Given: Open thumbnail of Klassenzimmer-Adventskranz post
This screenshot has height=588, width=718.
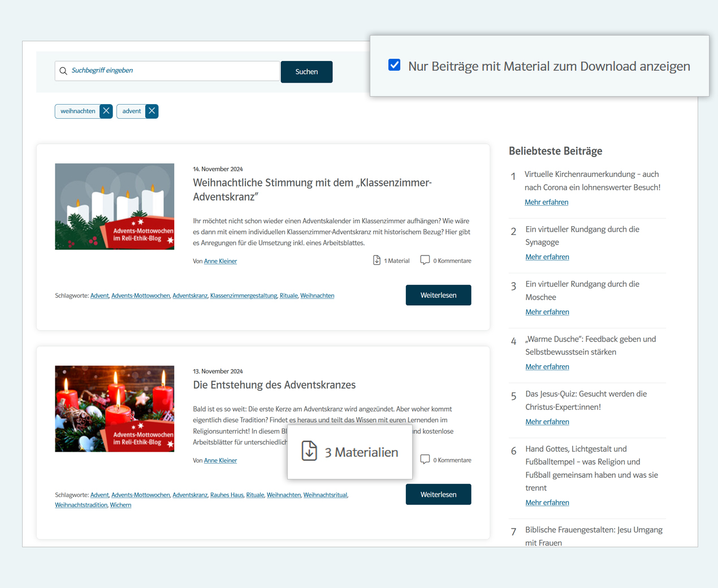Looking at the screenshot, I should (x=114, y=206).
